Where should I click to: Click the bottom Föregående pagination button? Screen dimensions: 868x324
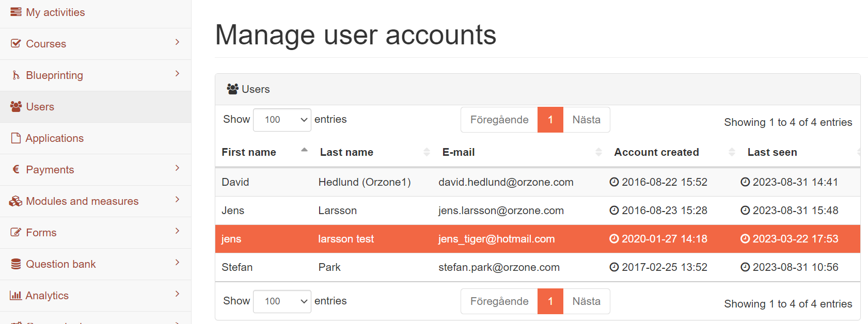[x=499, y=301]
